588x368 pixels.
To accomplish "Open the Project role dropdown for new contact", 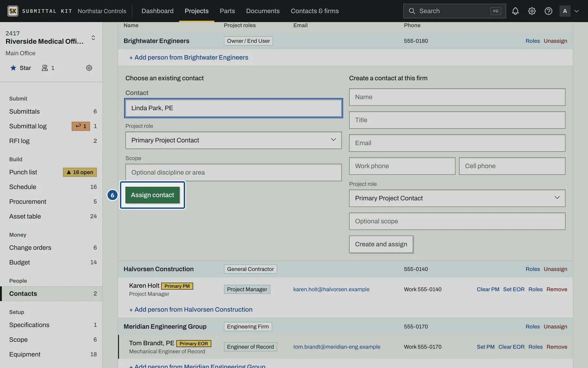I will (x=457, y=198).
